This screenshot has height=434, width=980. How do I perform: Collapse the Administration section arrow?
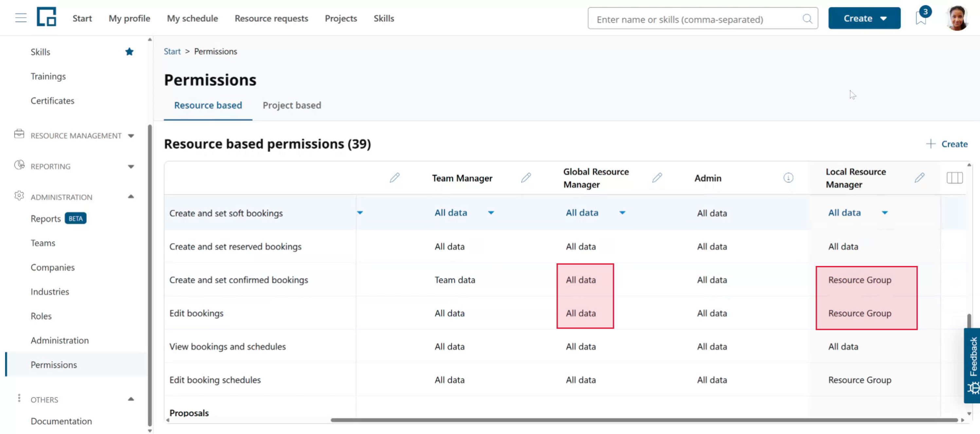(x=131, y=197)
